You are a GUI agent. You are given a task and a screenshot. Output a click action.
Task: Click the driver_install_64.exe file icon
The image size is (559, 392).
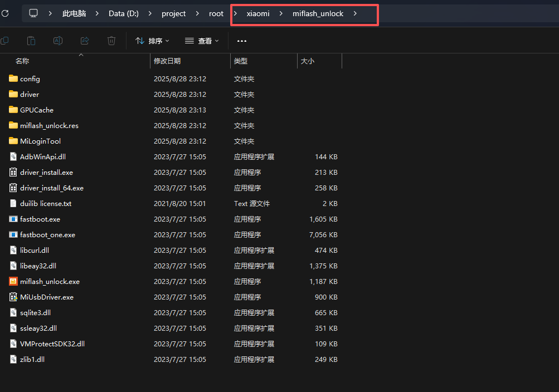pos(13,188)
